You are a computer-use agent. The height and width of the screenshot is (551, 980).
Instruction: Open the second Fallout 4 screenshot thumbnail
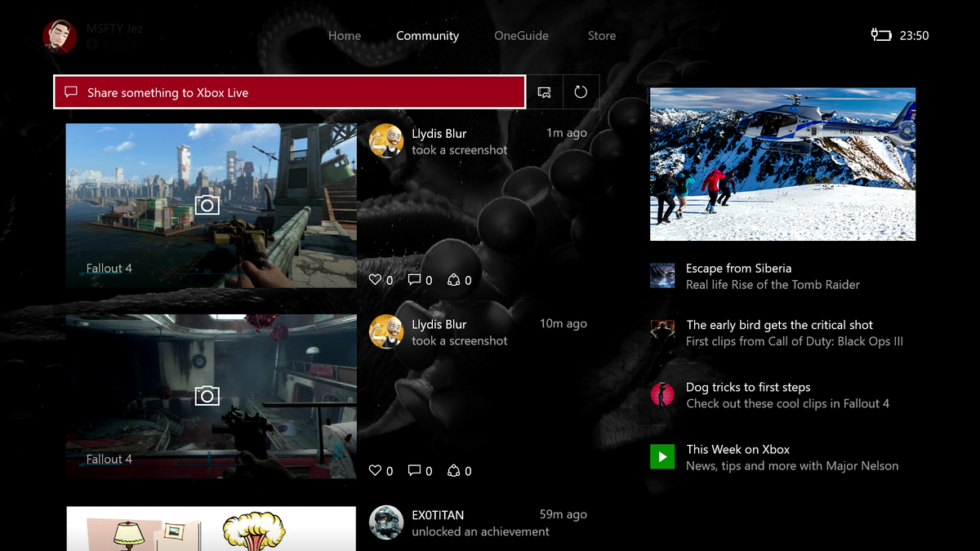211,395
